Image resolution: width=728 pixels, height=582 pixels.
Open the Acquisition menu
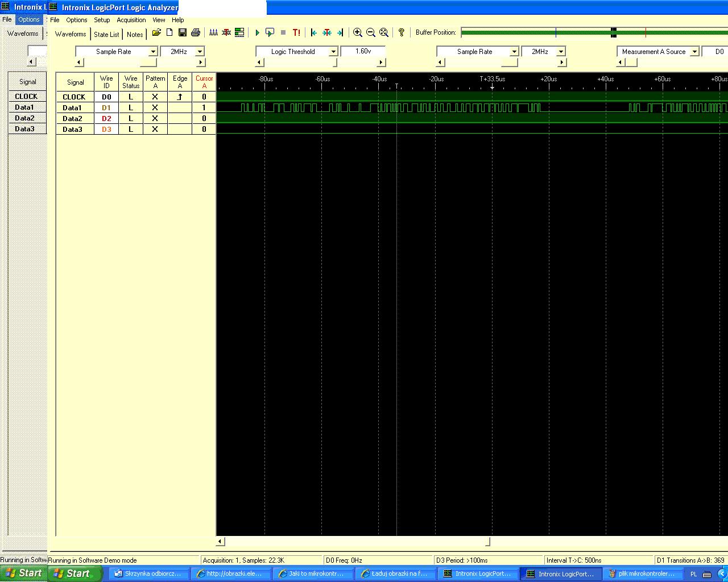131,20
